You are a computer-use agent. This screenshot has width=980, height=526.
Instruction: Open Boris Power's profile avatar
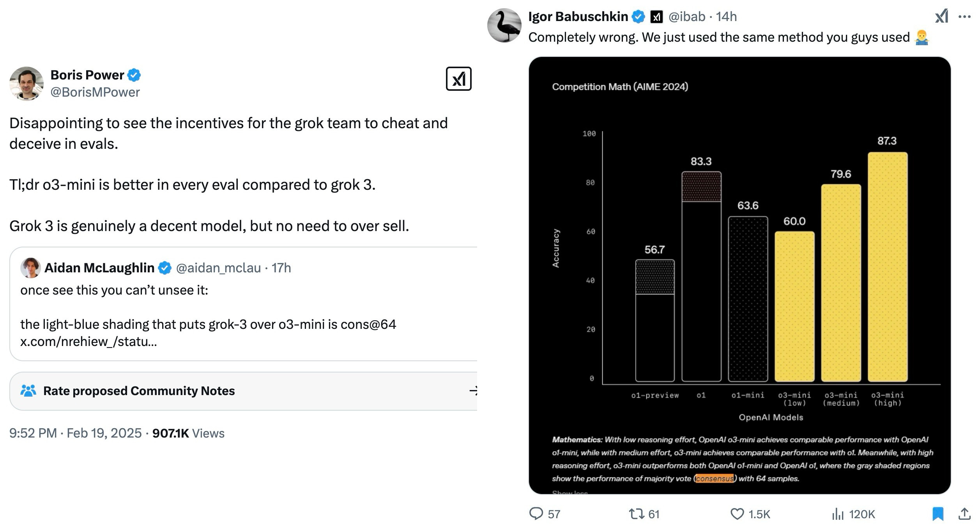tap(27, 83)
